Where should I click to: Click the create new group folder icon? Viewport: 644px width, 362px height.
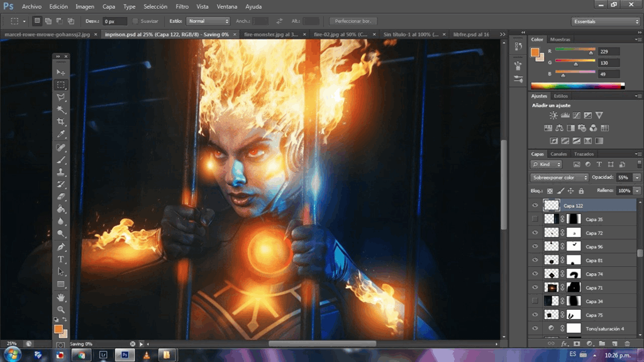[x=602, y=344]
